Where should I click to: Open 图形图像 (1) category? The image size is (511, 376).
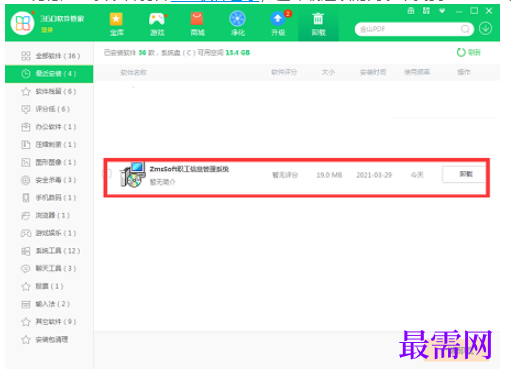(49, 162)
